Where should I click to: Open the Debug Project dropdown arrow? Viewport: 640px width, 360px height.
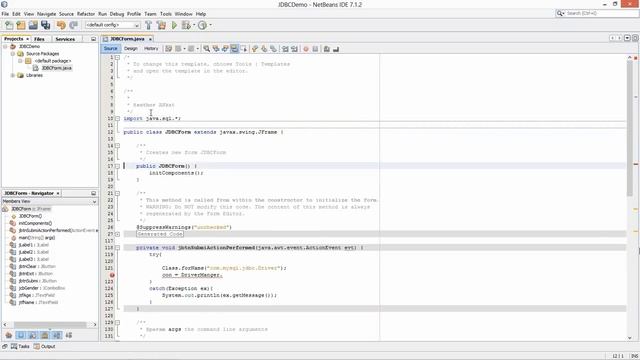coord(193,25)
